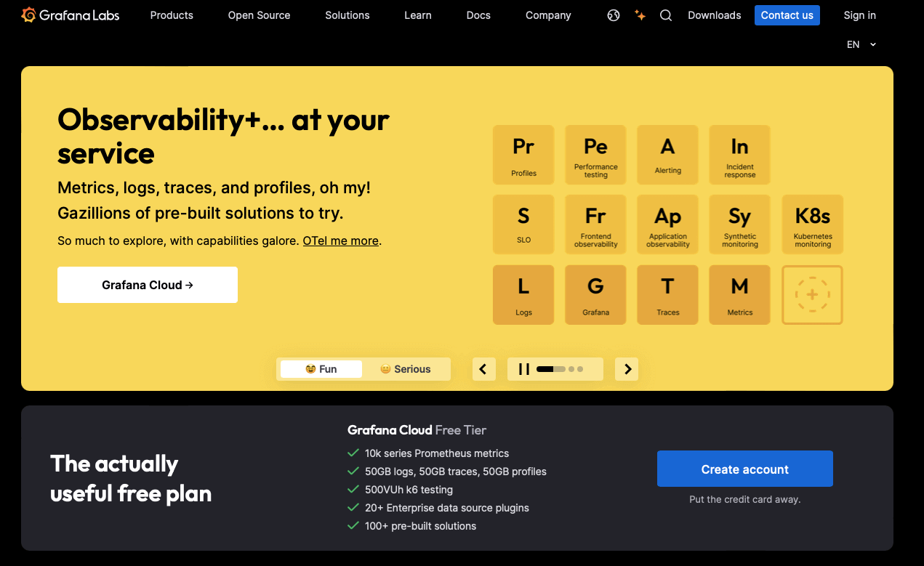Click the '100+ pre-built solutions' text
This screenshot has width=924, height=566.
coord(421,526)
